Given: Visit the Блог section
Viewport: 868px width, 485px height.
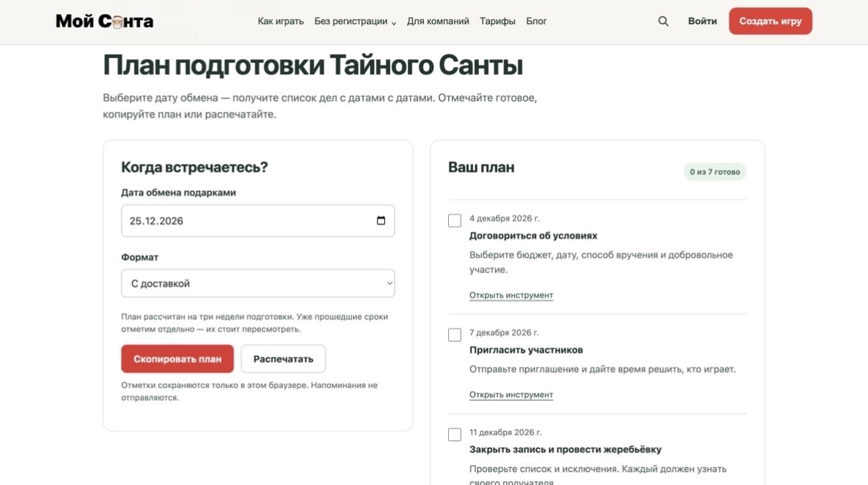Looking at the screenshot, I should point(536,22).
